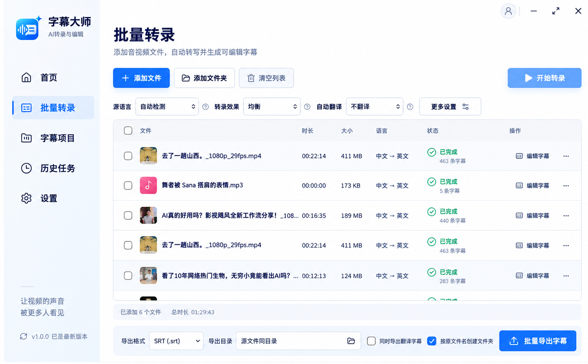
Task: Open more options for 看了10年网络热门生物 row
Action: [x=566, y=276]
